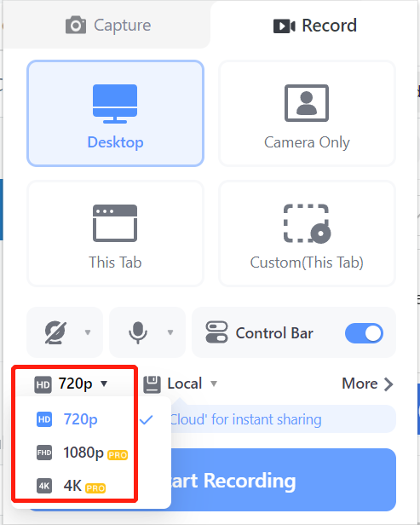Screen dimensions: 420x525
Task: Switch to the Capture tab
Action: 107,26
